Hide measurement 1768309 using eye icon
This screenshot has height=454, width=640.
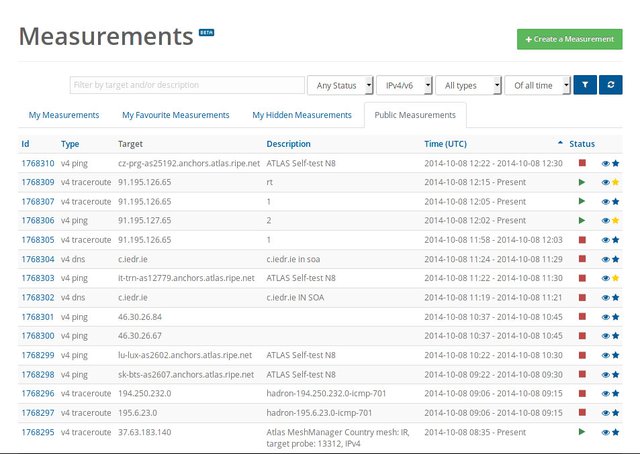(x=606, y=182)
